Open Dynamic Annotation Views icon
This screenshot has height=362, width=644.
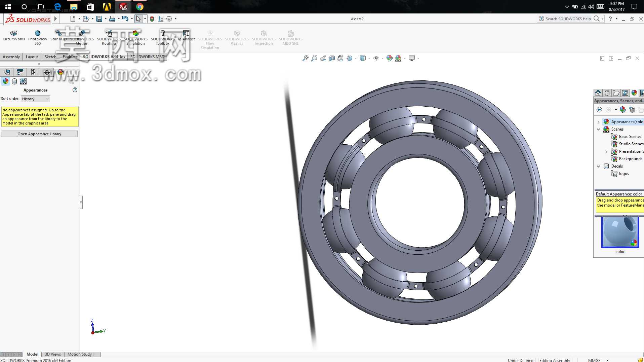[340, 59]
